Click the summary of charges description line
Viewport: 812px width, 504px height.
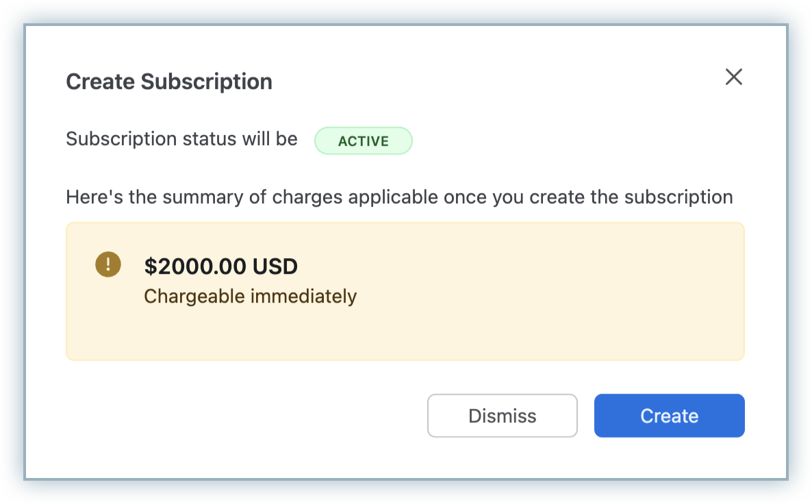pos(399,197)
